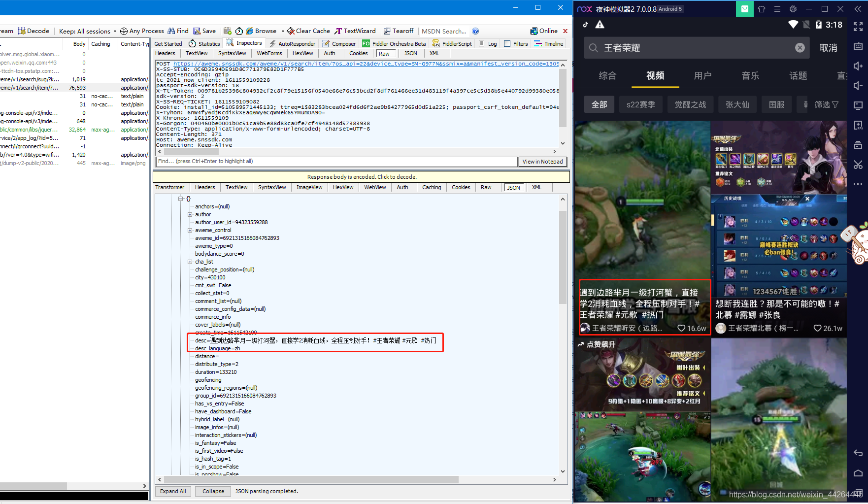Click the JSON tree vertical scrollbar
This screenshot has width=868, height=504.
(563, 257)
